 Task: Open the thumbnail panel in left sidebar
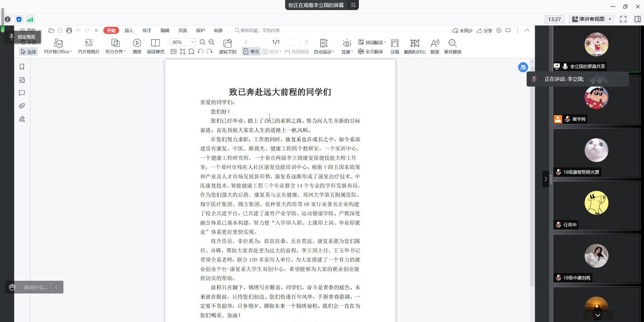tap(22, 80)
